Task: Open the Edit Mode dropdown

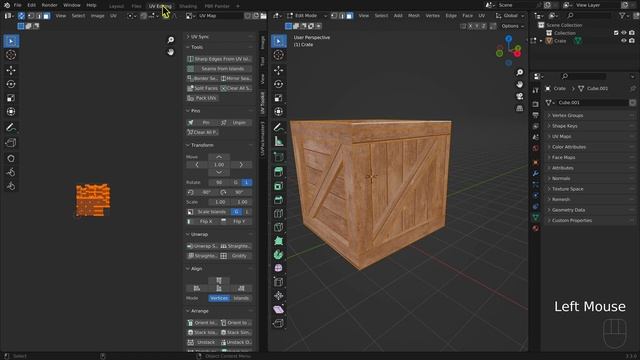Action: coord(307,16)
